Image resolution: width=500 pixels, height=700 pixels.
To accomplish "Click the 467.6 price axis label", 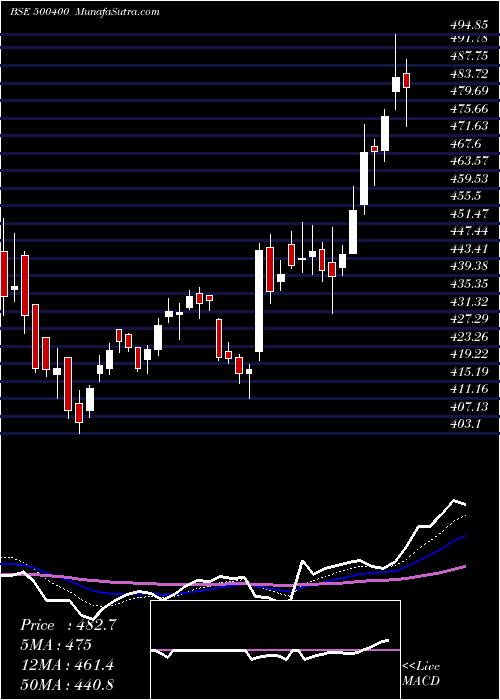I will click(465, 143).
